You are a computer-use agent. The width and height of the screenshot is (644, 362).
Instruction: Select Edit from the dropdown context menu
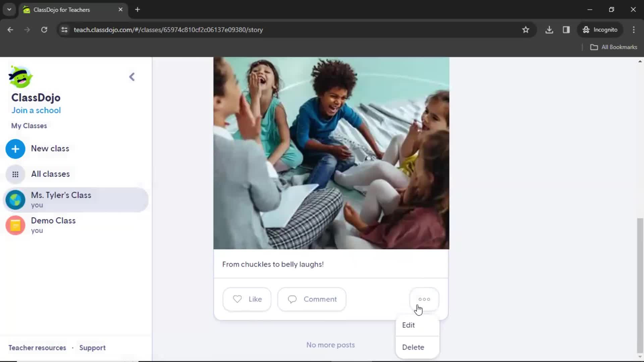tap(409, 325)
